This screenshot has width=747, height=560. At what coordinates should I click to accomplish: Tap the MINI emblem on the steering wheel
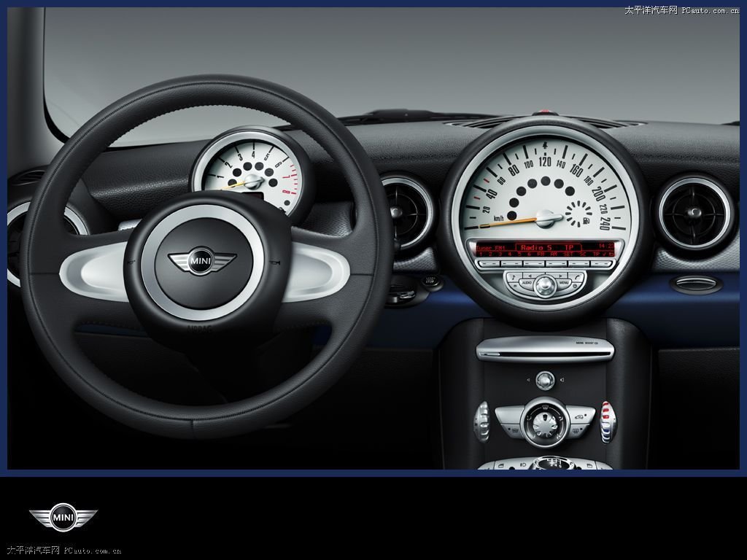coord(202,260)
